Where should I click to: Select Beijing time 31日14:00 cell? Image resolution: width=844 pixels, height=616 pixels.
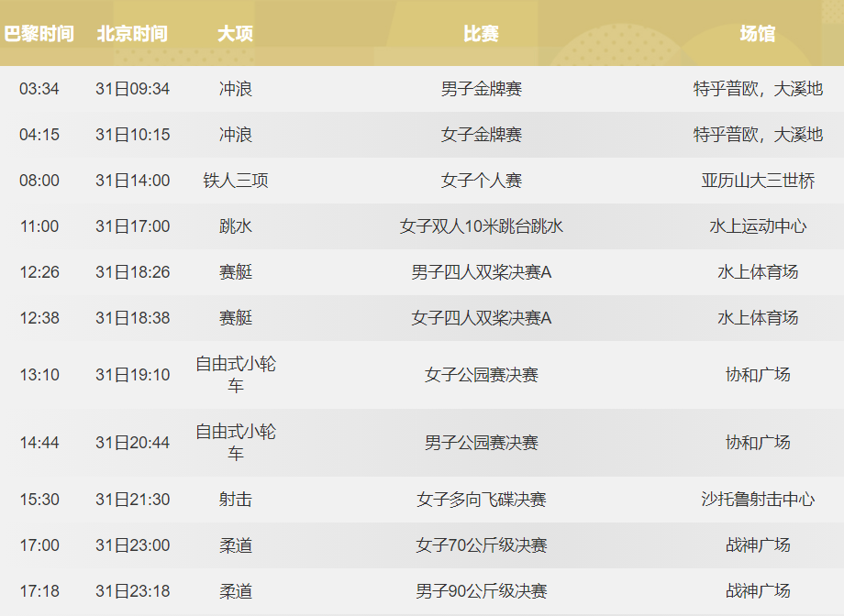(x=132, y=181)
